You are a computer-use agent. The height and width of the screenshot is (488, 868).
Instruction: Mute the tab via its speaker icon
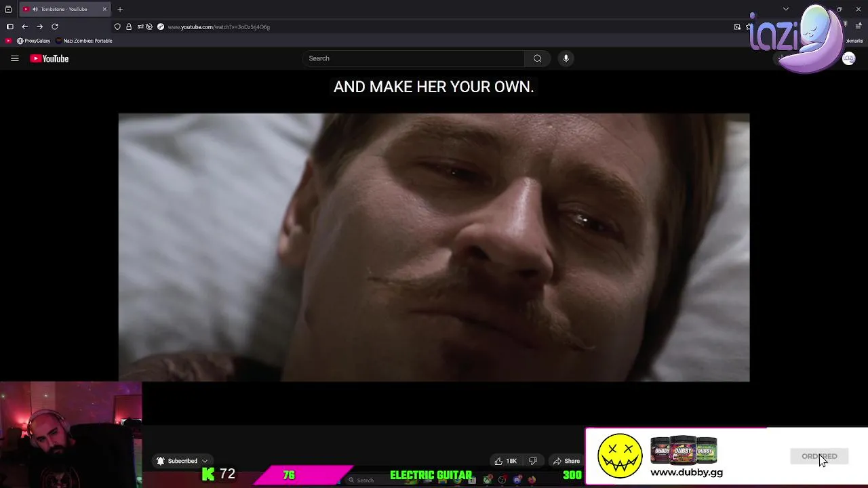[35, 9]
